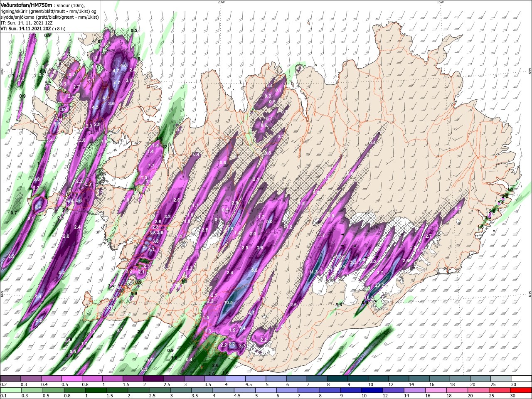Click the '0.2' label under the upper legend
This screenshot has width=532, height=399.
[3, 384]
